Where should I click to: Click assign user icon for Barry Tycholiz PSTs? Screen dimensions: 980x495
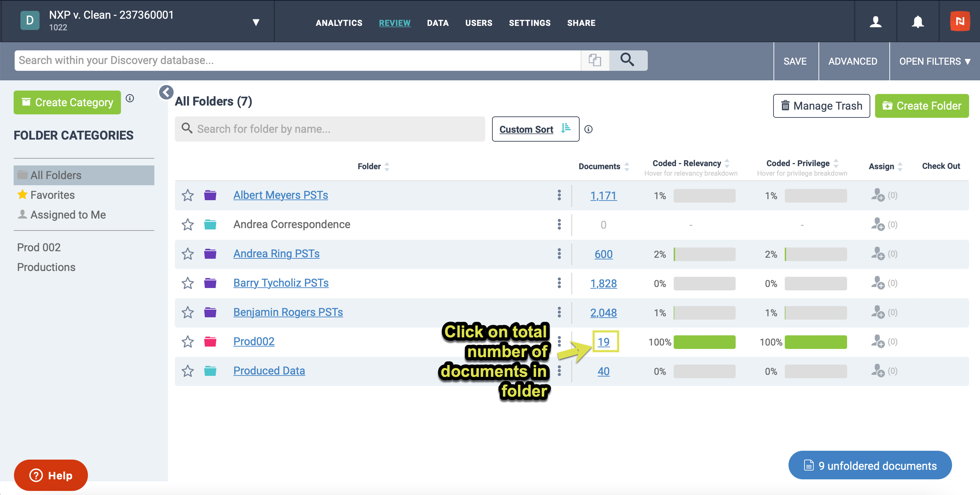pos(878,283)
